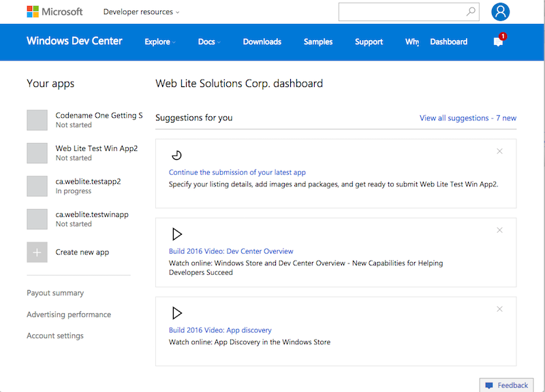Click the play icon for App discovery video
Image resolution: width=545 pixels, height=392 pixels.
177,313
